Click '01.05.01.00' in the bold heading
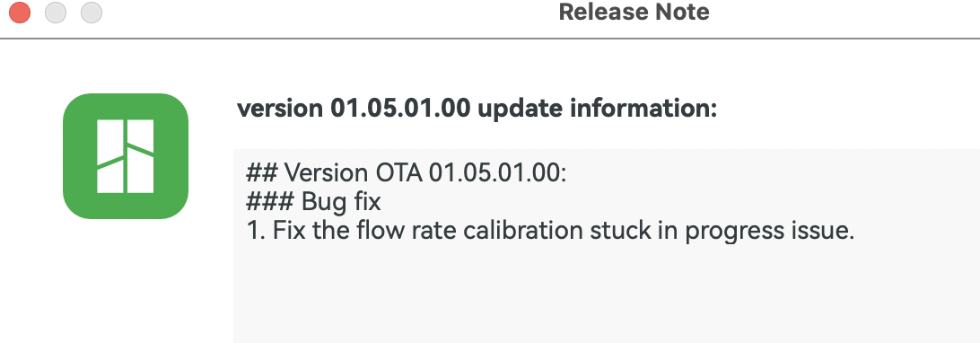The width and height of the screenshot is (980, 343). (x=400, y=109)
